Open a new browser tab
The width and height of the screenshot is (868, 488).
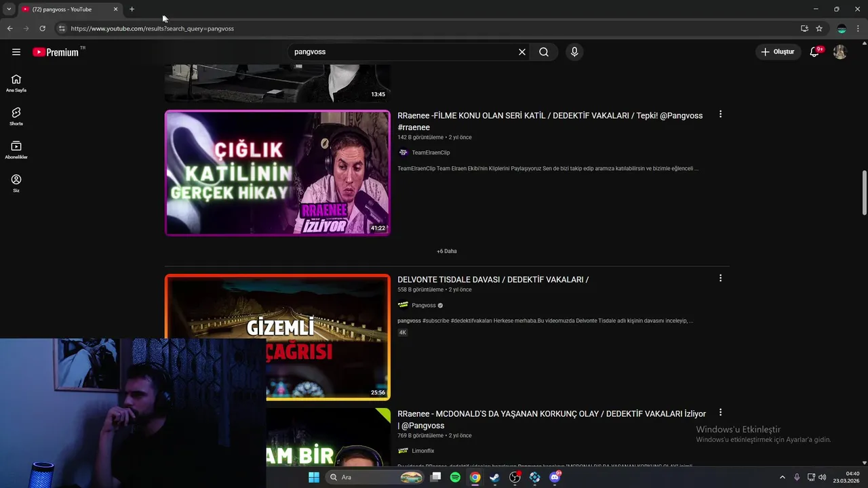132,9
